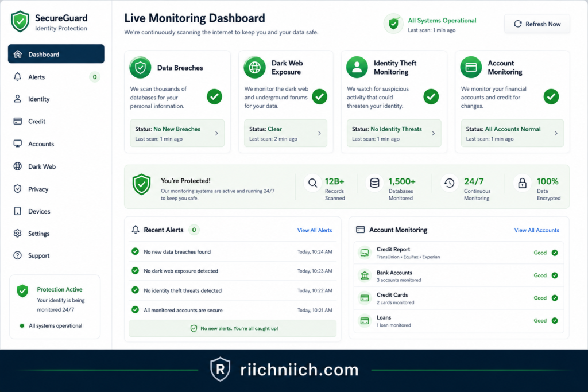This screenshot has width=588, height=392.
Task: Select Accounts in the sidebar
Action: 56,144
